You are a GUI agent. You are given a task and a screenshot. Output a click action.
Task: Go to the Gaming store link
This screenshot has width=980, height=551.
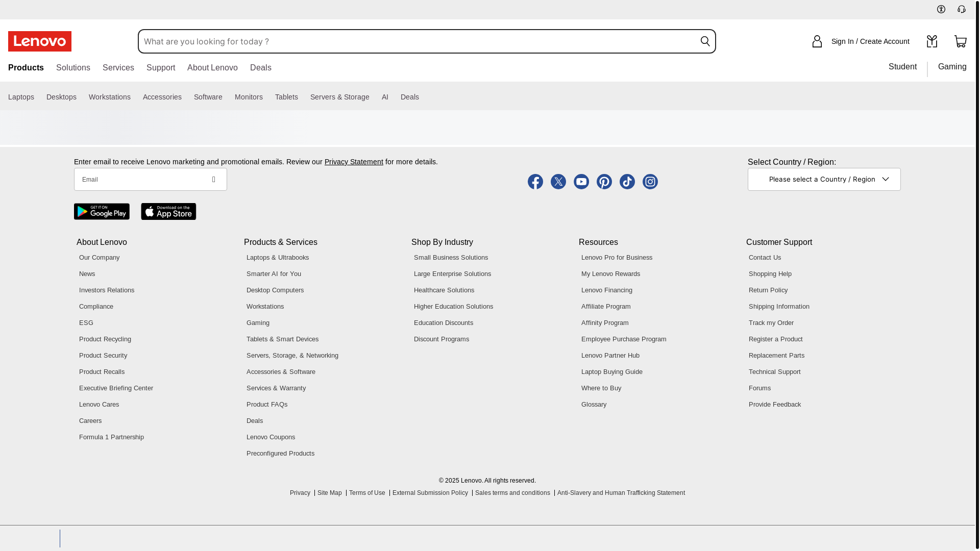pyautogui.click(x=952, y=67)
